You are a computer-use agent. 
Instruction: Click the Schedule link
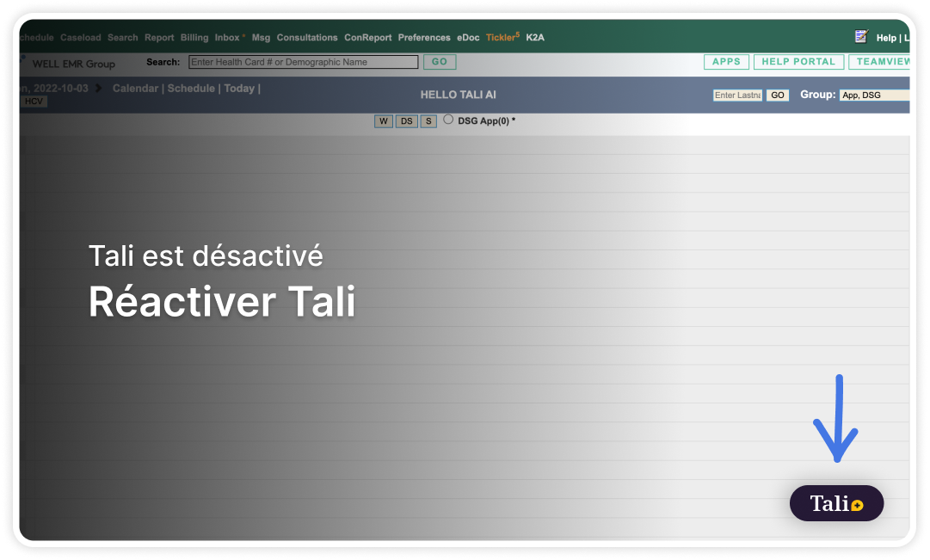(191, 89)
